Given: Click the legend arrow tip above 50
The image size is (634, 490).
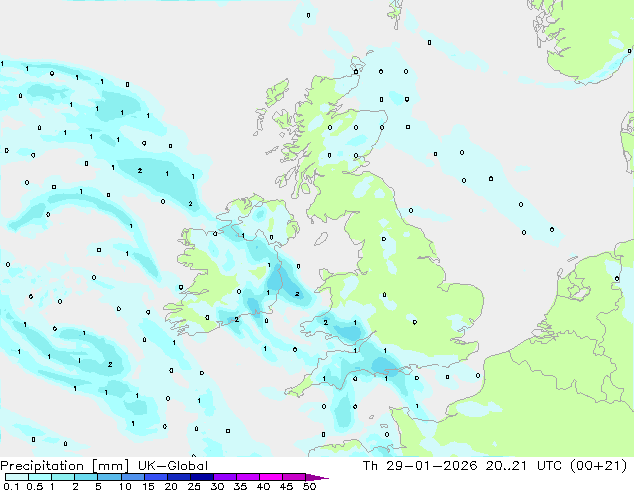Looking at the screenshot, I should coord(317,477).
